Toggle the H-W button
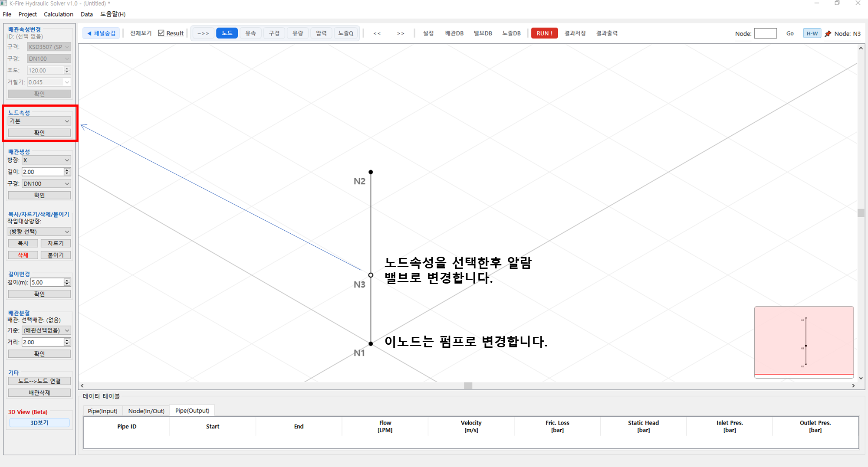Screen dimensions: 868x467 [x=812, y=33]
